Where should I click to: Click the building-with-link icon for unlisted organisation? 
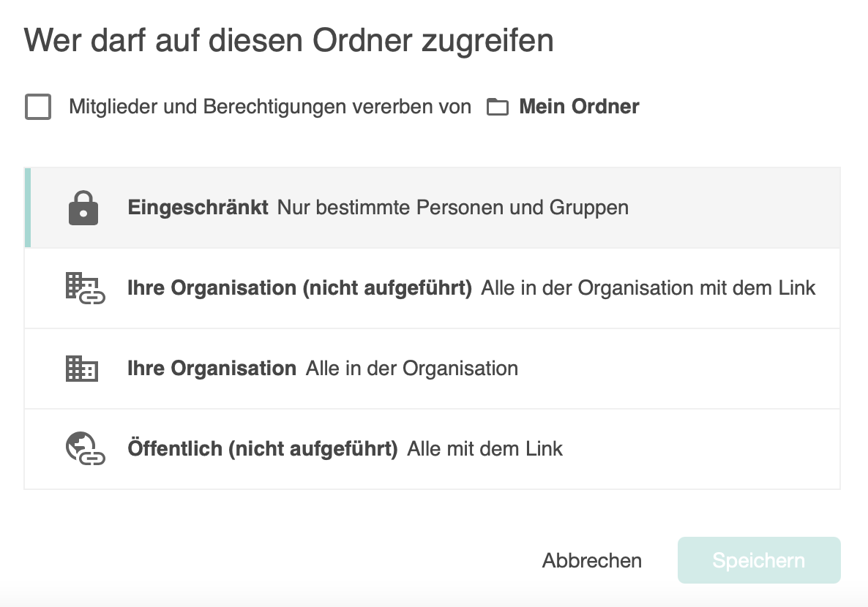(x=85, y=288)
